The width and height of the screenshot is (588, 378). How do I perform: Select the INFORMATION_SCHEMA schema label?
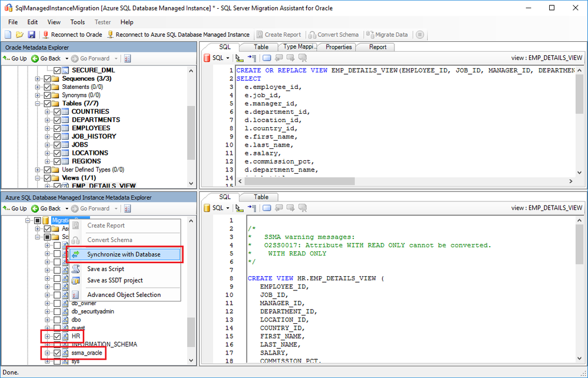(x=104, y=344)
